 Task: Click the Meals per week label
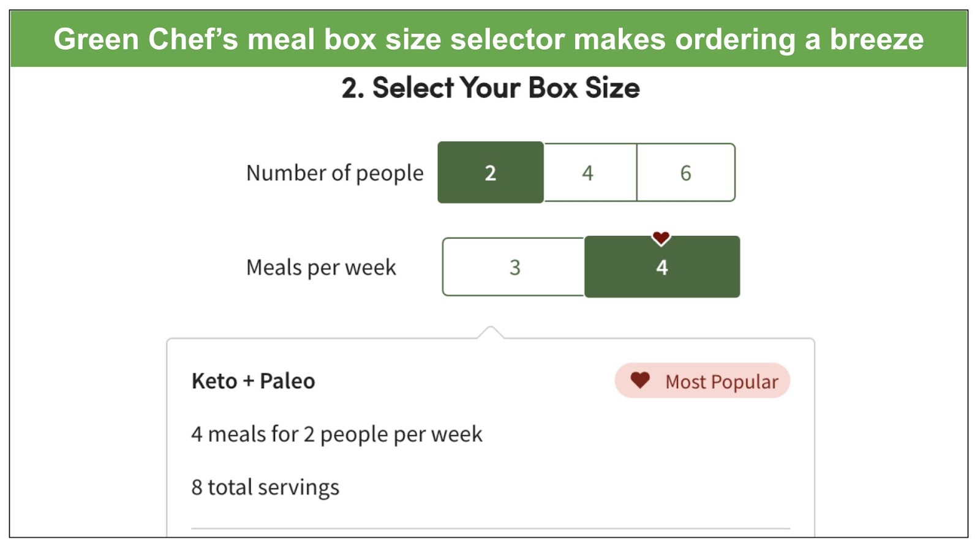(321, 268)
